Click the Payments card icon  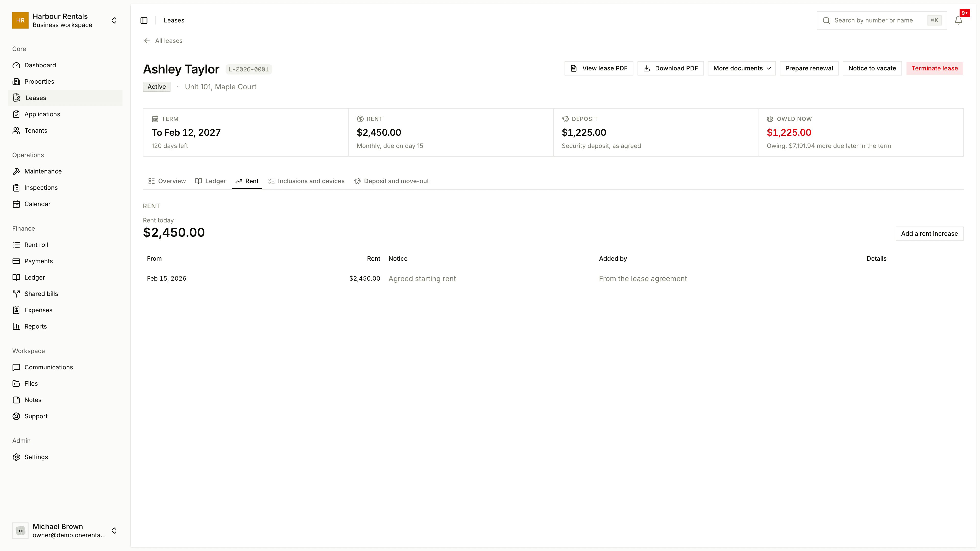click(x=16, y=261)
